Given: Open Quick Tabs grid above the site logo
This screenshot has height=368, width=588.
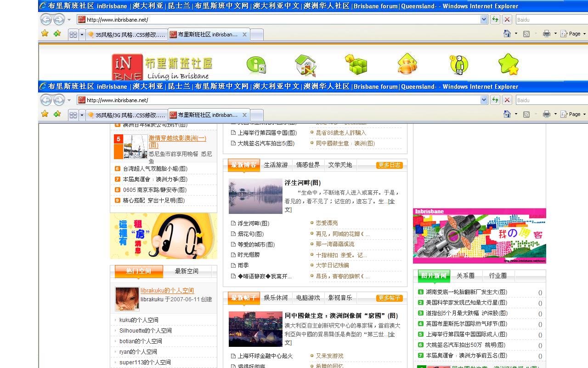Looking at the screenshot, I should (73, 34).
